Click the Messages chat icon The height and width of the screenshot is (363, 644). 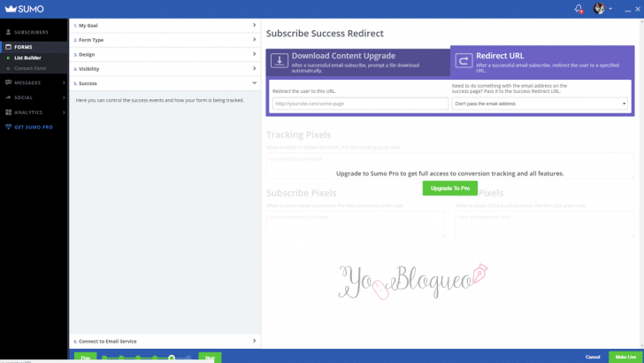(8, 82)
